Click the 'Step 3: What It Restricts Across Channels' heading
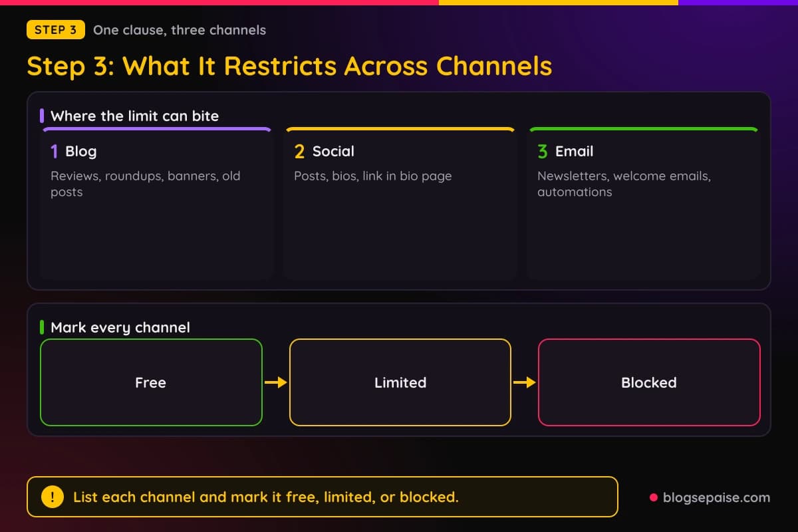 (289, 66)
